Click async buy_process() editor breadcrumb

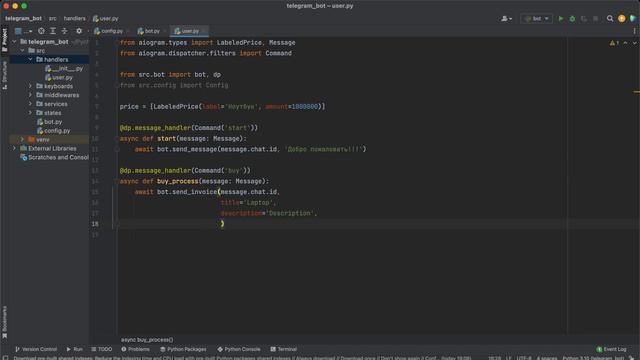click(147, 340)
